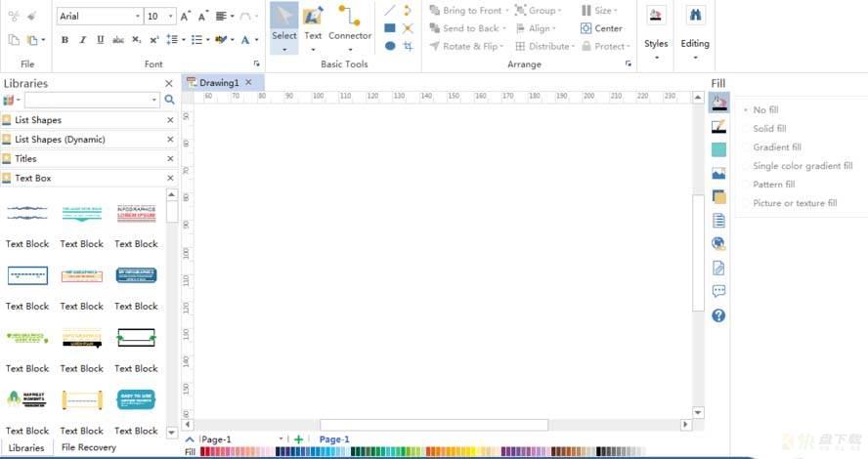This screenshot has height=459, width=868.
Task: Open the picture panel icon in sidebar
Action: (718, 174)
